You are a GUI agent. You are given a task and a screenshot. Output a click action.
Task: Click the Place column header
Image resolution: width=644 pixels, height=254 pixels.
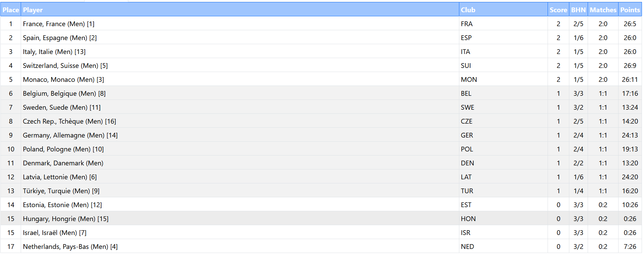pyautogui.click(x=11, y=10)
